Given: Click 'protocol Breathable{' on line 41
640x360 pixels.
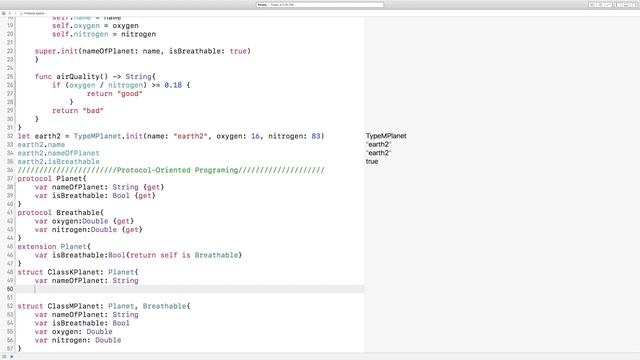Looking at the screenshot, I should 60,213.
